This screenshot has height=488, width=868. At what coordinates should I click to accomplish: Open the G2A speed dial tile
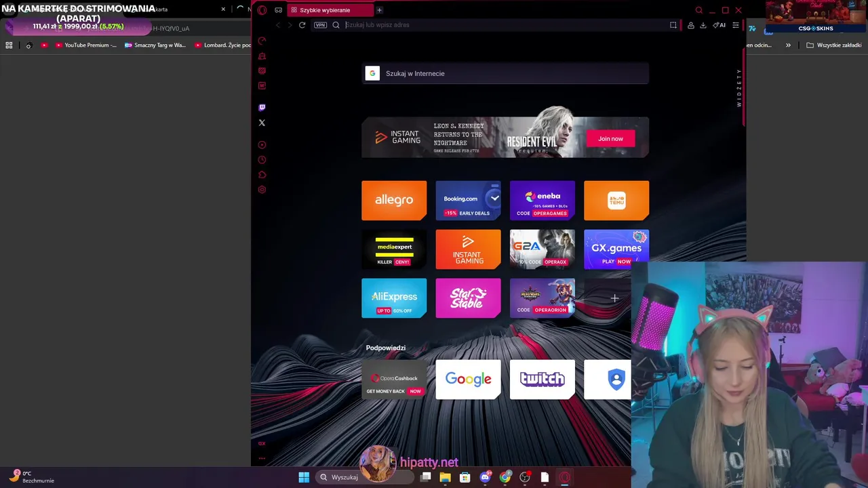tap(542, 249)
